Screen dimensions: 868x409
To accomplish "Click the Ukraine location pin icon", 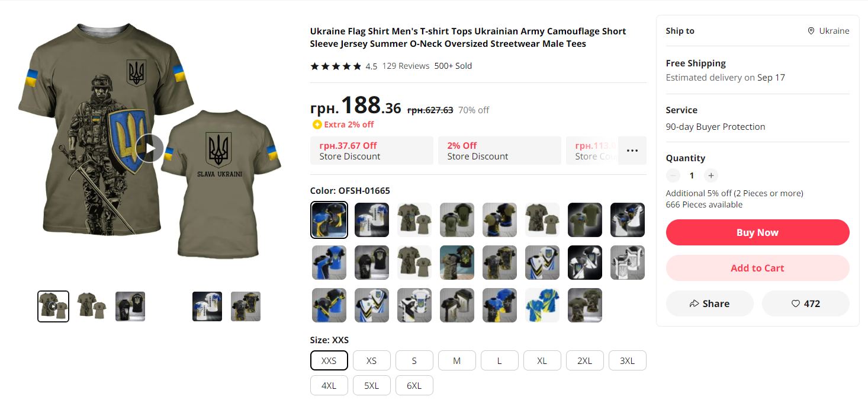I will coord(811,31).
